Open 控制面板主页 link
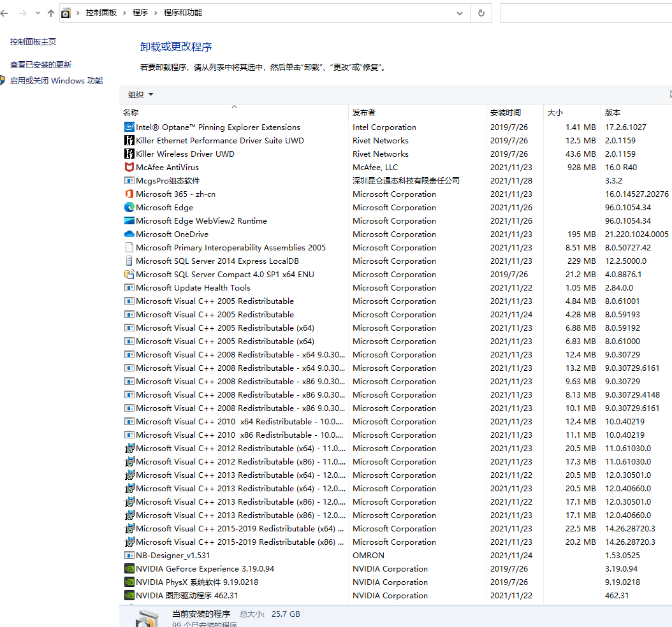The width and height of the screenshot is (672, 627). click(x=33, y=42)
